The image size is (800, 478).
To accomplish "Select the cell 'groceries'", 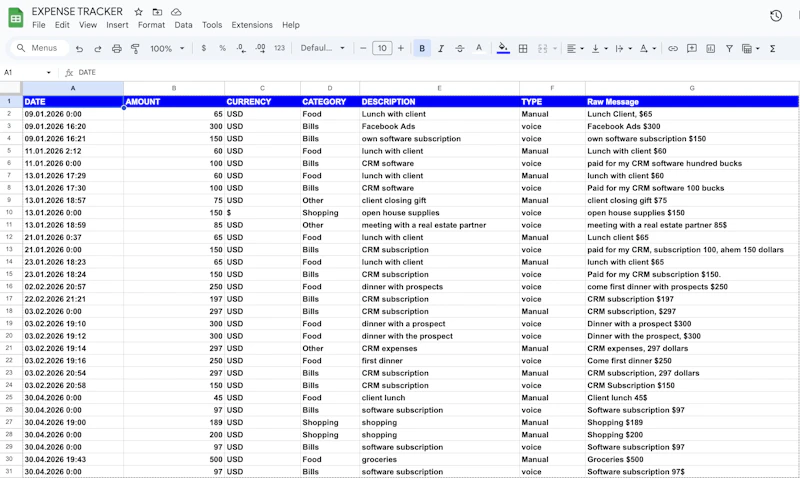I will pos(439,459).
